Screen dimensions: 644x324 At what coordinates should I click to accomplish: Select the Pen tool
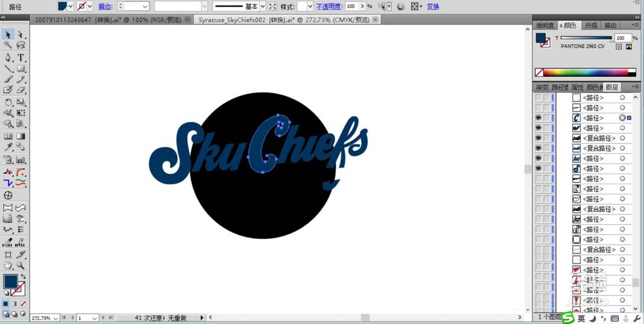(8, 57)
